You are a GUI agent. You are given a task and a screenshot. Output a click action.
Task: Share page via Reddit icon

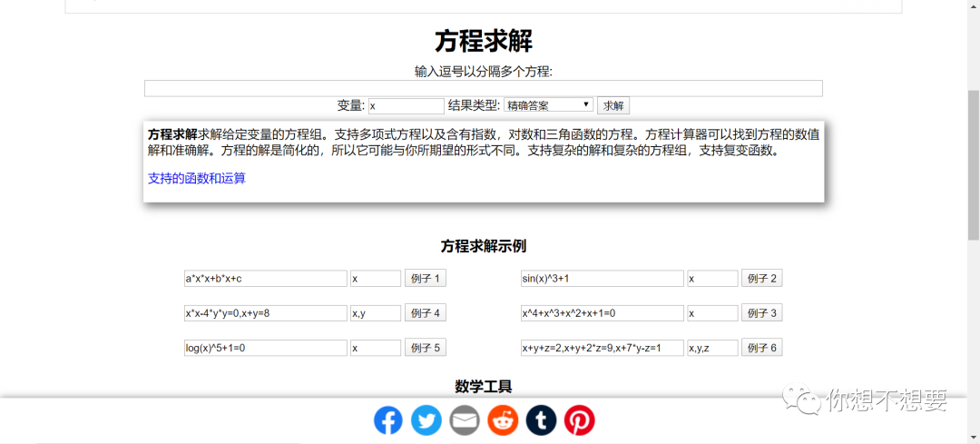pyautogui.click(x=503, y=420)
